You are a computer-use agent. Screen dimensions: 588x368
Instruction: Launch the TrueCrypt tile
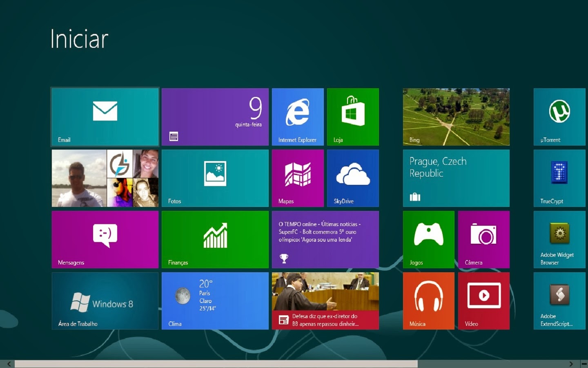click(559, 178)
